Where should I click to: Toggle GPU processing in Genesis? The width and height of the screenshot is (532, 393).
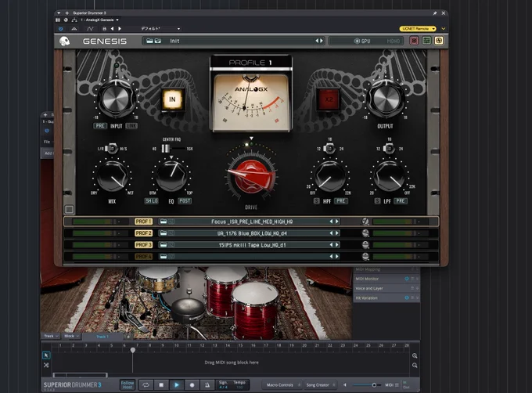[x=362, y=41]
